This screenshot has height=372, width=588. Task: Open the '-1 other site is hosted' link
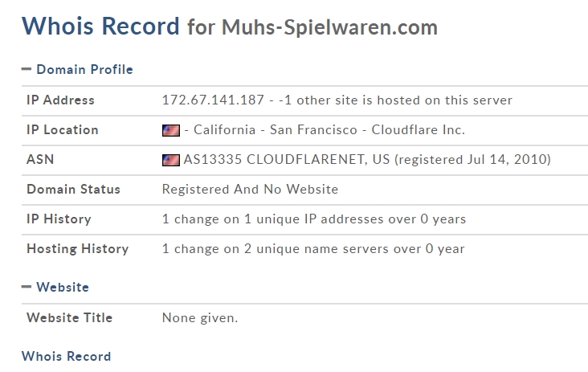click(396, 100)
